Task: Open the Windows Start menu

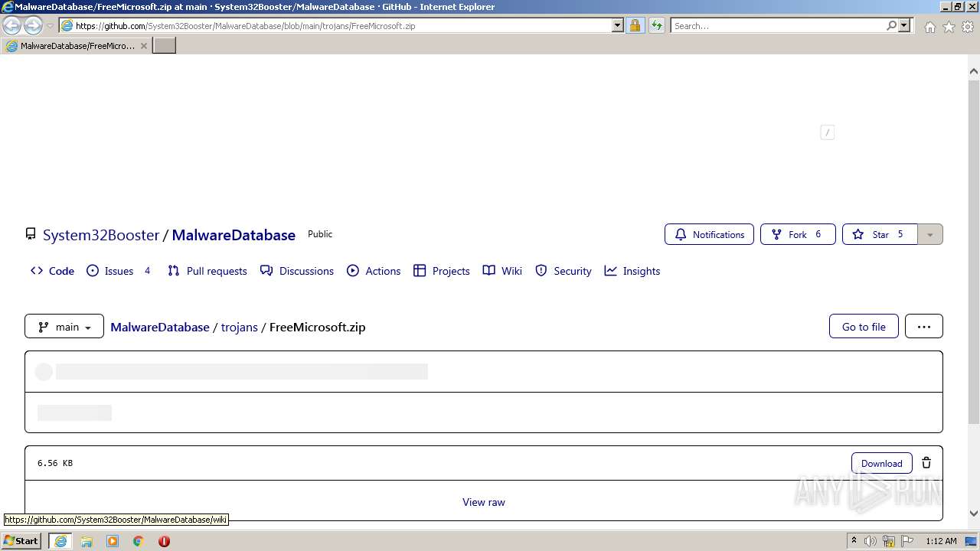Action: (x=21, y=541)
